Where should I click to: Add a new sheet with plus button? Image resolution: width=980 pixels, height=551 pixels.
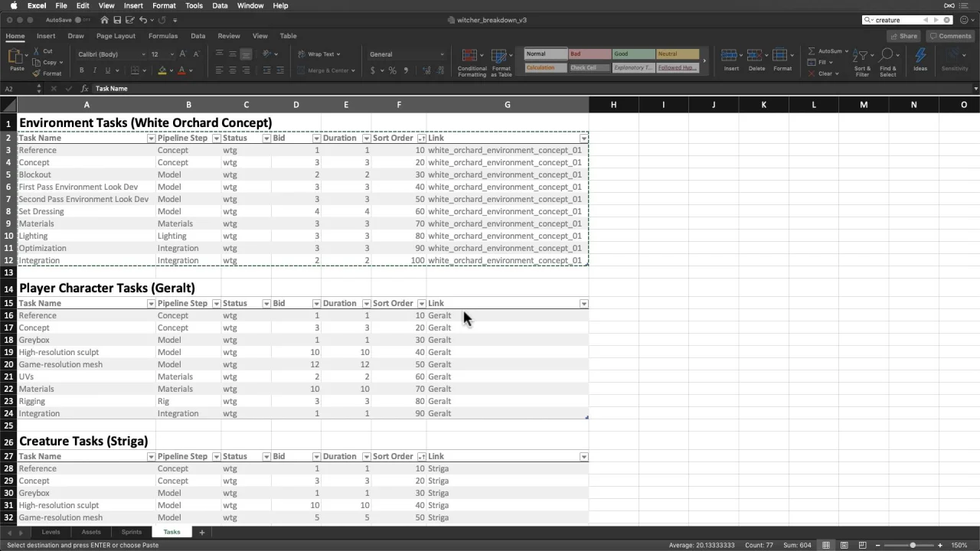tap(202, 532)
